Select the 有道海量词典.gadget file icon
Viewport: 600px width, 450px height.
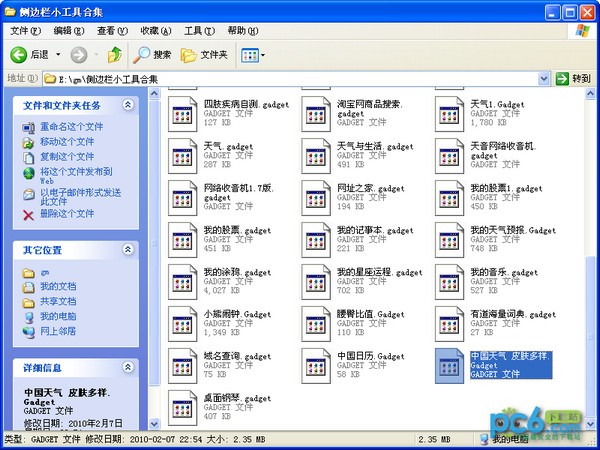[x=449, y=324]
